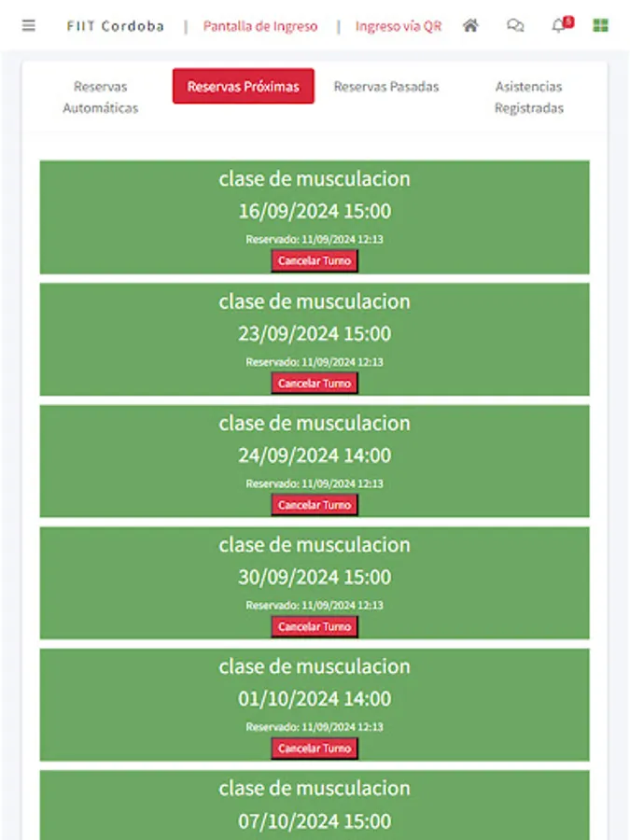Select the 07/10/2024 musculacion class card

pyautogui.click(x=315, y=805)
